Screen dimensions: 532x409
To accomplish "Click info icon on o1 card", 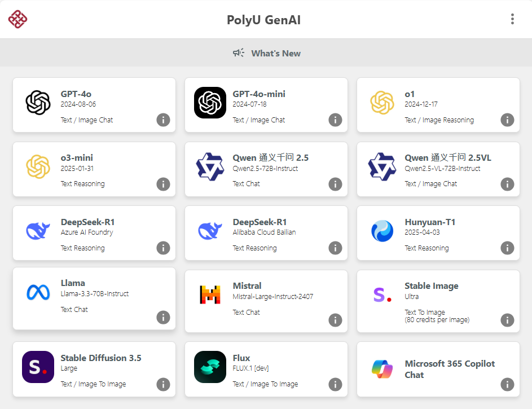I will point(507,120).
